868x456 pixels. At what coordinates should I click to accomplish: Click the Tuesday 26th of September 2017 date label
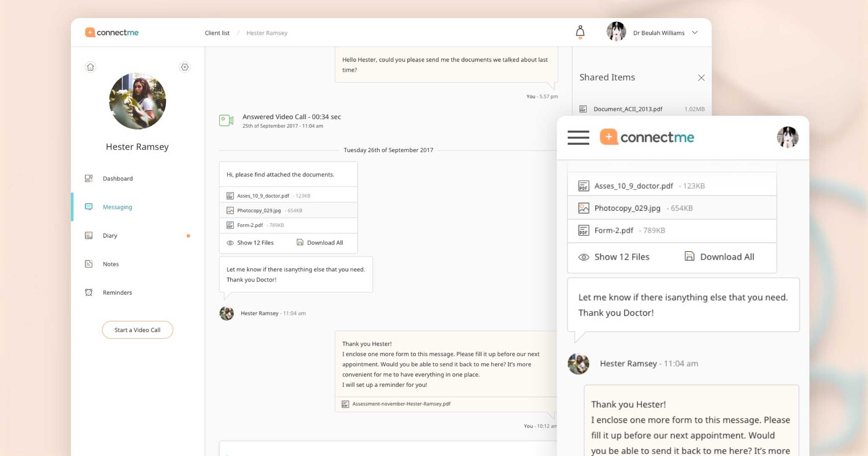click(x=388, y=150)
